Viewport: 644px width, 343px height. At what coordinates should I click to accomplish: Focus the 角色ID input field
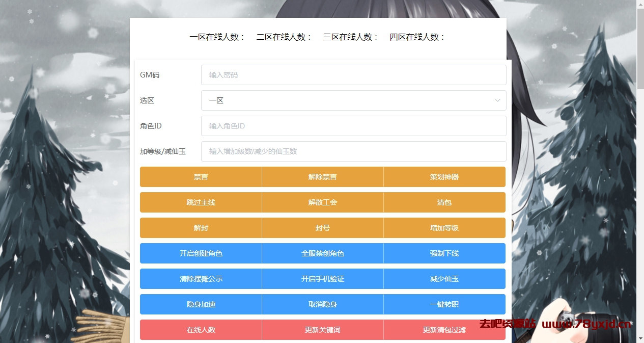(353, 126)
